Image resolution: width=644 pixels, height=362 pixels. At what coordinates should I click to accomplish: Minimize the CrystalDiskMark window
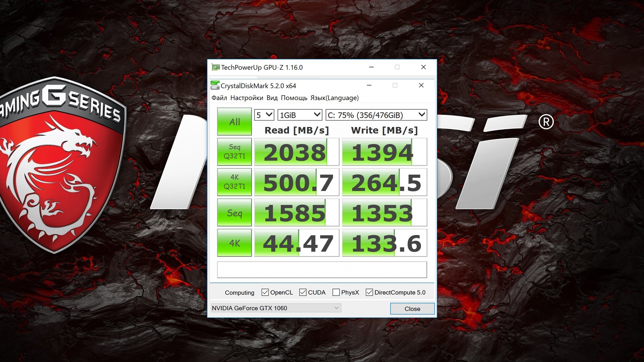369,85
